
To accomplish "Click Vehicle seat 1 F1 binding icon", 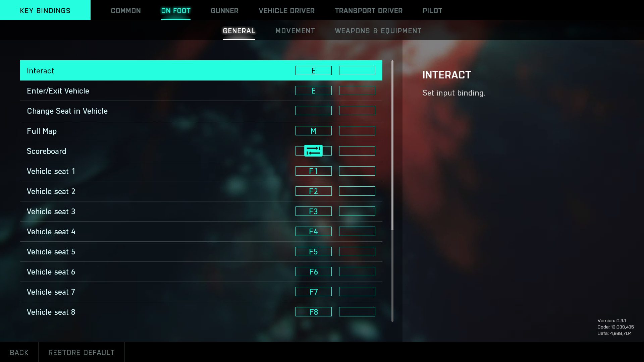I will 314,171.
